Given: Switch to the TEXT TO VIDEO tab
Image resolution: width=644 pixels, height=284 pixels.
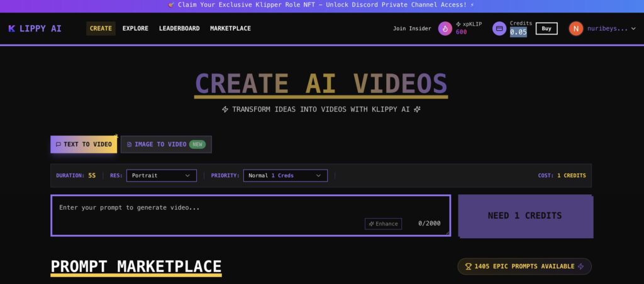Looking at the screenshot, I should [x=84, y=145].
